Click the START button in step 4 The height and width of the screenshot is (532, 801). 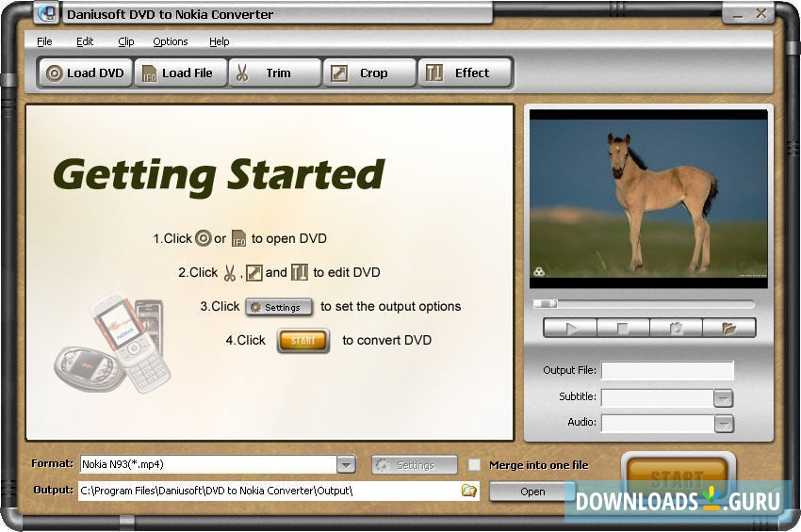303,341
